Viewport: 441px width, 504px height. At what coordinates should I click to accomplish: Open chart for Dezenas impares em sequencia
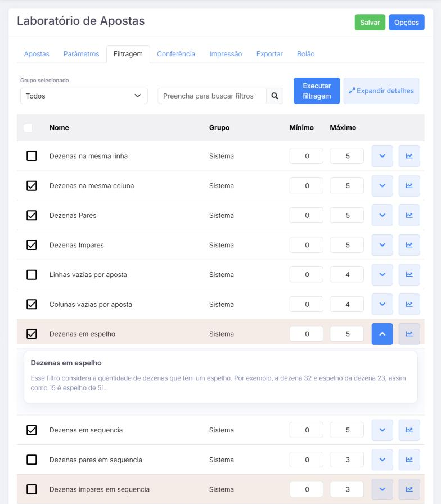pyautogui.click(x=409, y=489)
